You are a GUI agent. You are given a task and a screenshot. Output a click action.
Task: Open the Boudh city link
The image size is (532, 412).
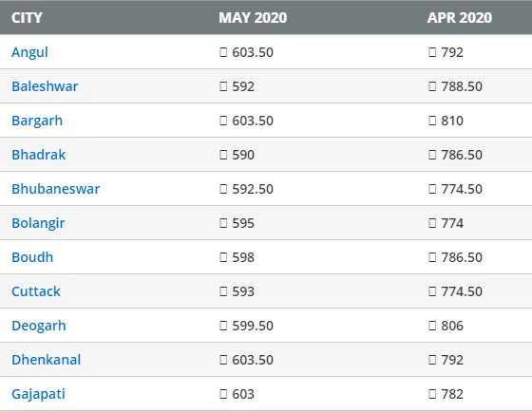pyautogui.click(x=32, y=257)
